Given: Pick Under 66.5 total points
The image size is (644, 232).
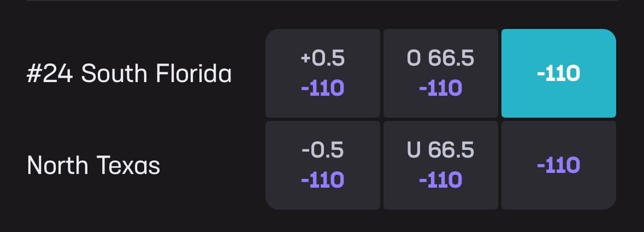Looking at the screenshot, I should (440, 165).
